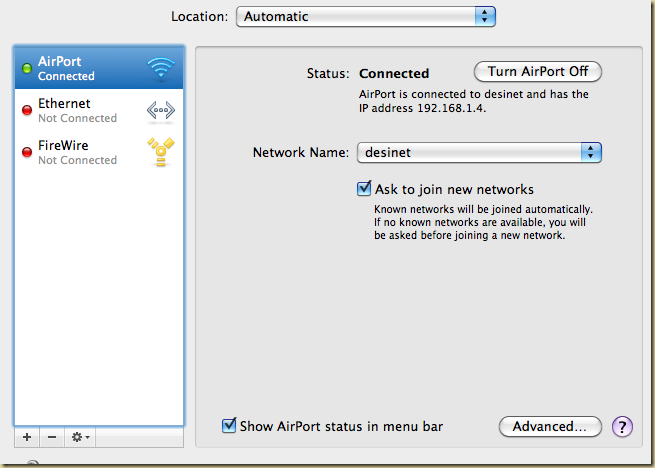655x468 pixels.
Task: Click the red Ethernet status dot
Action: point(27,110)
